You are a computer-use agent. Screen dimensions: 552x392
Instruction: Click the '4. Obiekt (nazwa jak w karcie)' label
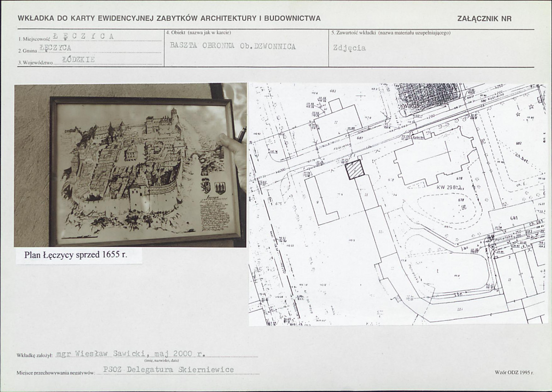198,33
